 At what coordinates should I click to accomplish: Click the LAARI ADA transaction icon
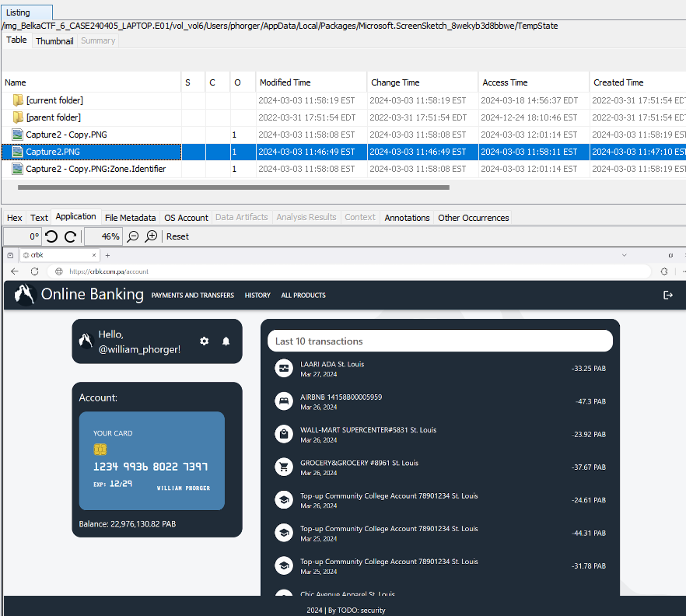283,369
